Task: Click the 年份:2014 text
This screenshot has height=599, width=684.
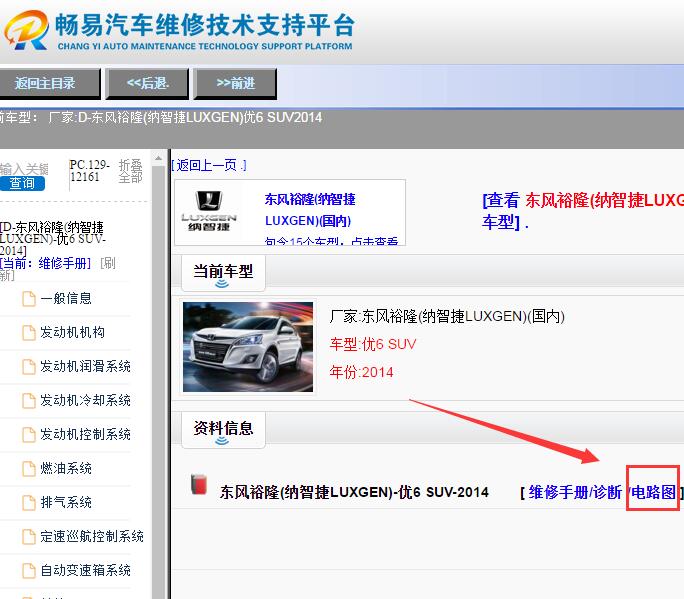Action: coord(362,372)
